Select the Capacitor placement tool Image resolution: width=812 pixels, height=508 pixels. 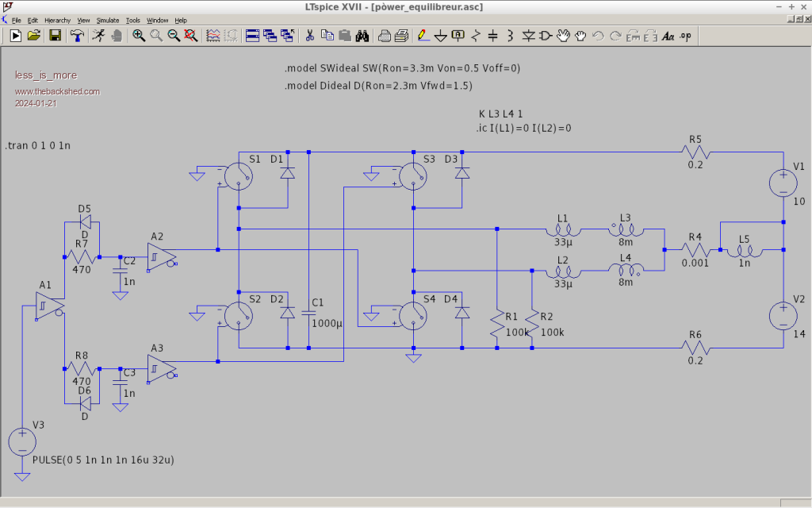492,36
